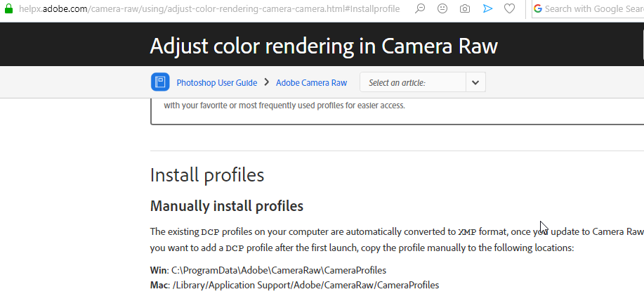Open the magnifier zoom icon in address bar
This screenshot has width=644, height=294.
point(420,8)
